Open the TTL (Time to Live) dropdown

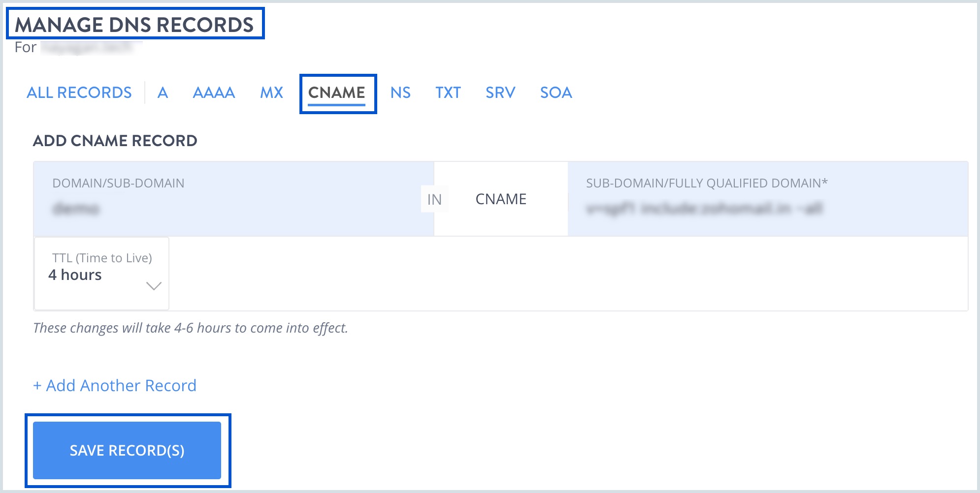coord(101,274)
